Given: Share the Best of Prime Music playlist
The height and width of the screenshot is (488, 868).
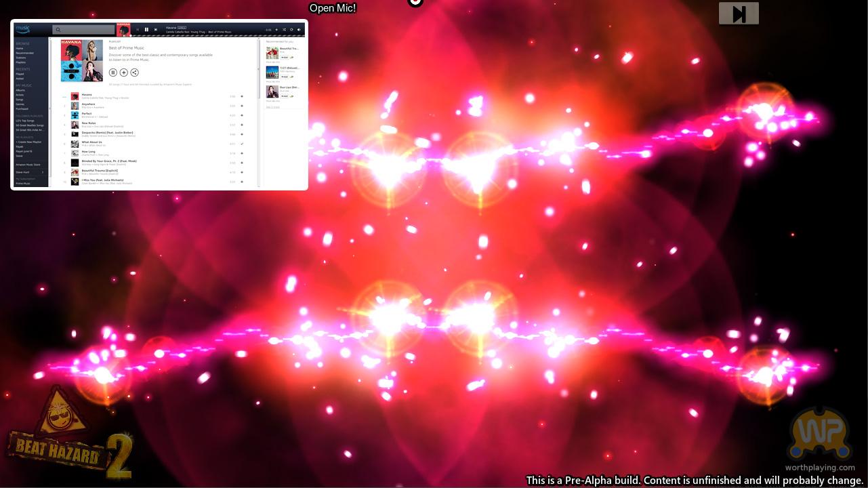Looking at the screenshot, I should click(134, 73).
